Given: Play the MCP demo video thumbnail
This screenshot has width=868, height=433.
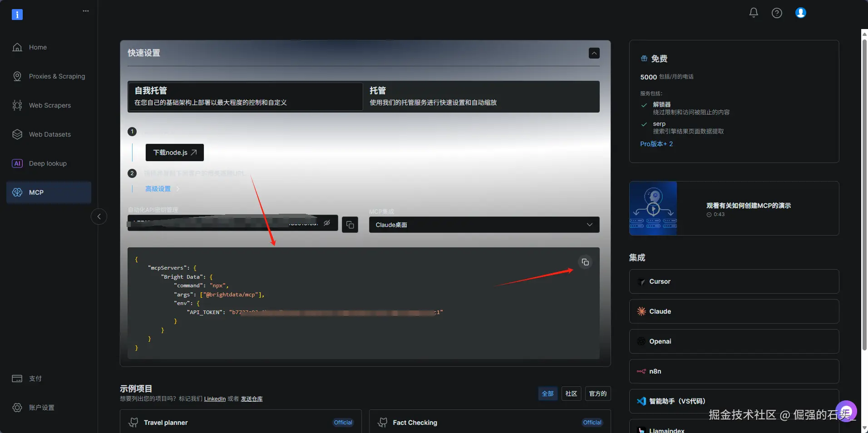Looking at the screenshot, I should click(653, 209).
